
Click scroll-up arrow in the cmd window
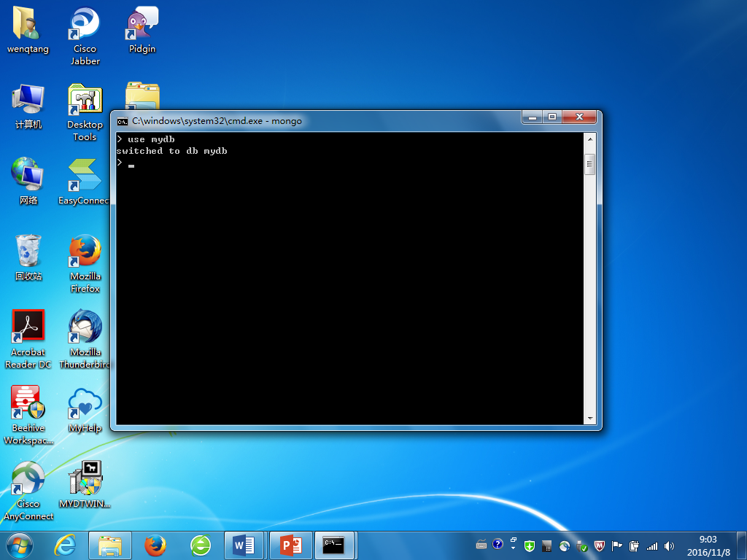click(x=589, y=139)
